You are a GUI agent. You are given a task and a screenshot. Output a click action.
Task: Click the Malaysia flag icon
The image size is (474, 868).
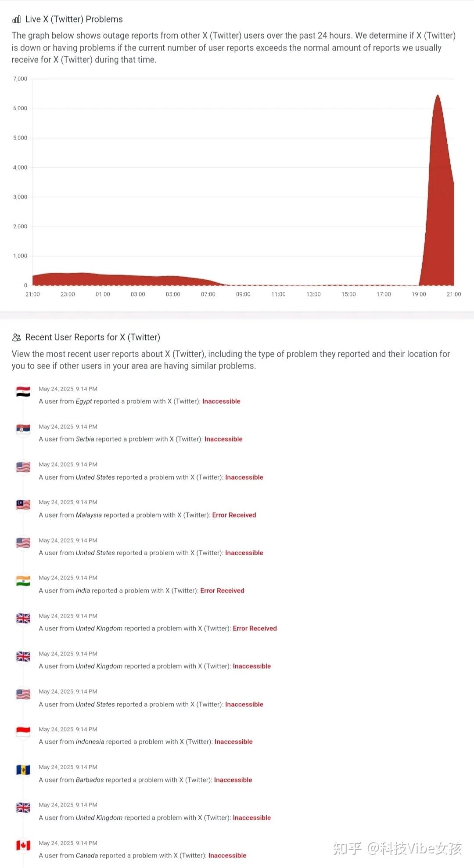point(23,505)
